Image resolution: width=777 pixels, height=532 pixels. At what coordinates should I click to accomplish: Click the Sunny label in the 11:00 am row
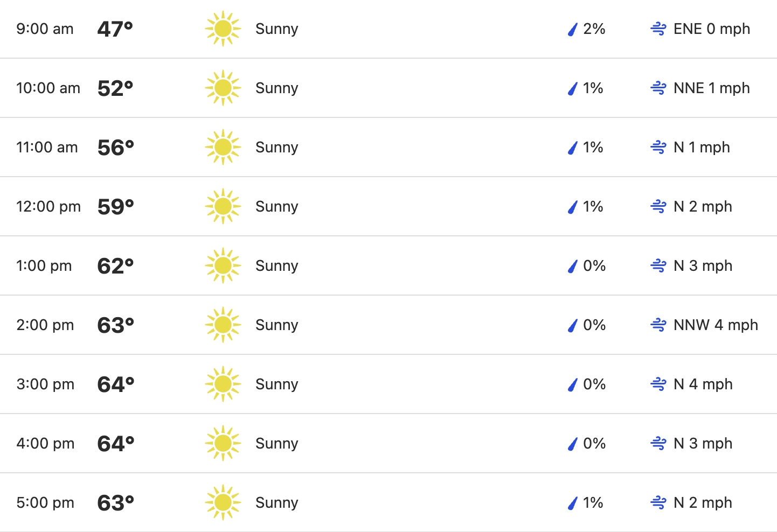pyautogui.click(x=276, y=148)
